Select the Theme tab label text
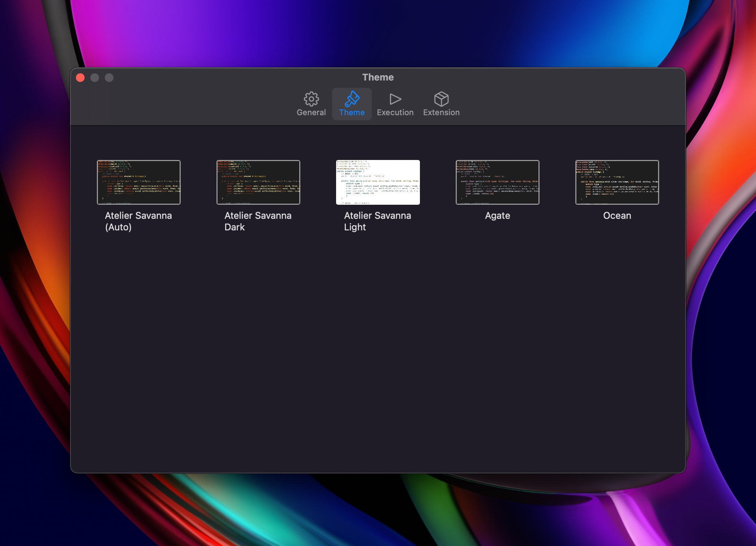 (x=352, y=113)
